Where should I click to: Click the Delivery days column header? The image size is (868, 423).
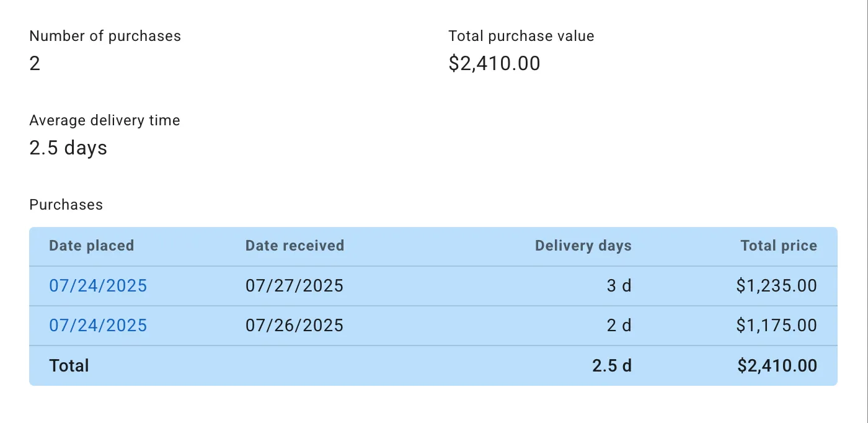583,246
